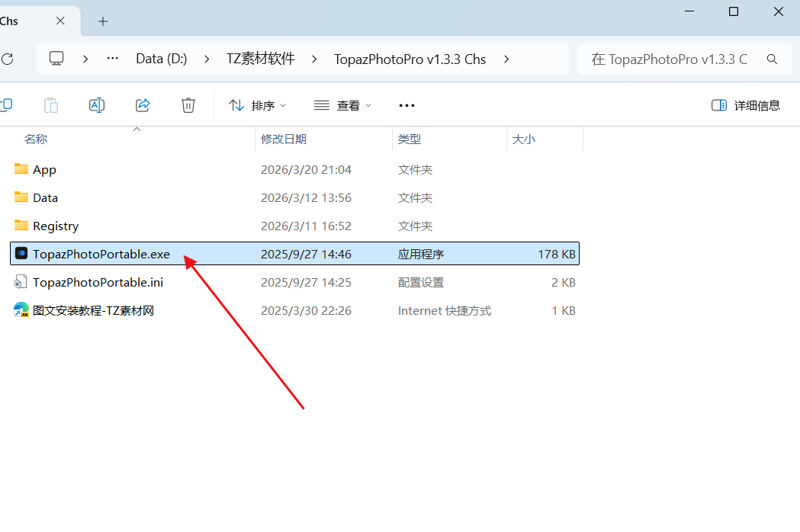Select the App folder name

click(x=44, y=170)
